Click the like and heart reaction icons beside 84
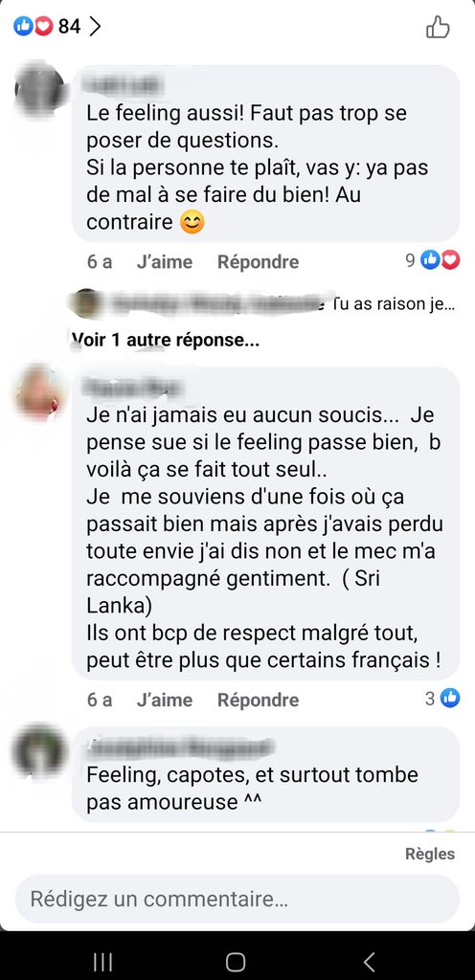This screenshot has height=980, width=475. pyautogui.click(x=34, y=26)
